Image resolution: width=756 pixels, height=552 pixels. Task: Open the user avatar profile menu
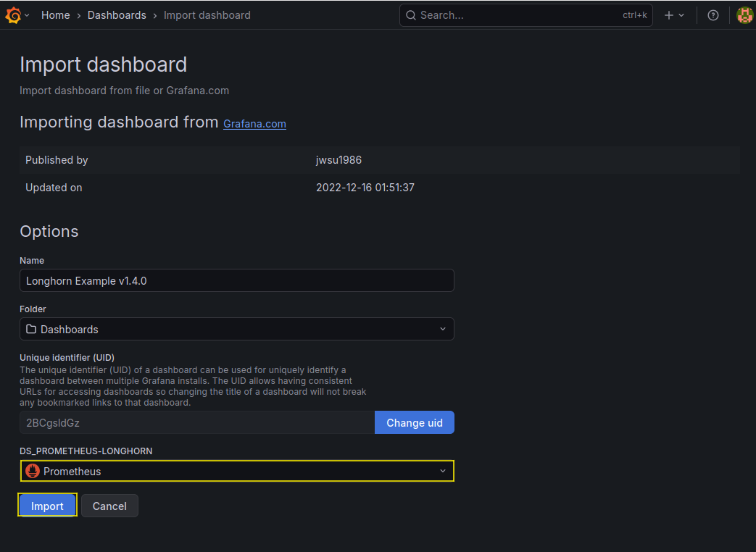pos(744,15)
